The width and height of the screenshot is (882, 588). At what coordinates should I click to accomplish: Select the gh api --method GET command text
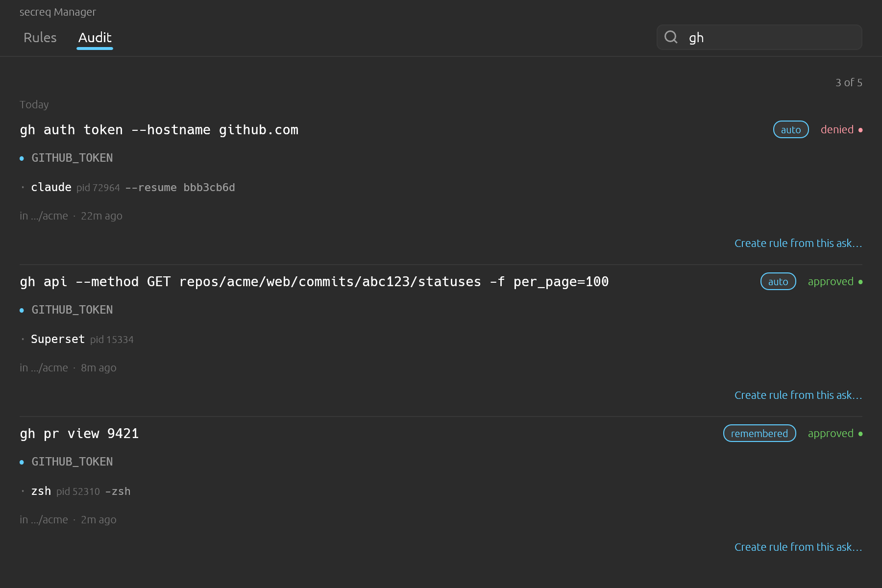coord(314,282)
